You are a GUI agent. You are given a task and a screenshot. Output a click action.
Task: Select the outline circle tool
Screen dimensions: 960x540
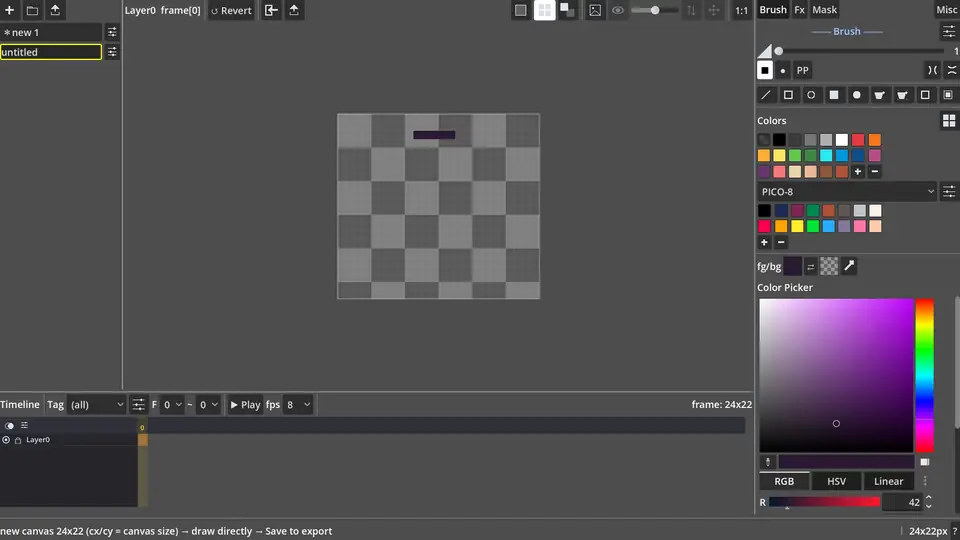point(811,95)
